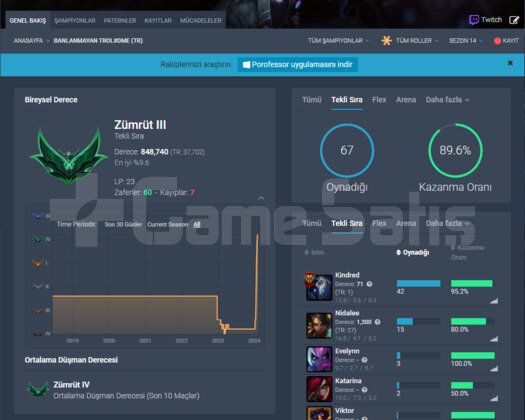Click the Zümrüt III emerald rank emblem
This screenshot has height=420, width=525.
pyautogui.click(x=69, y=156)
